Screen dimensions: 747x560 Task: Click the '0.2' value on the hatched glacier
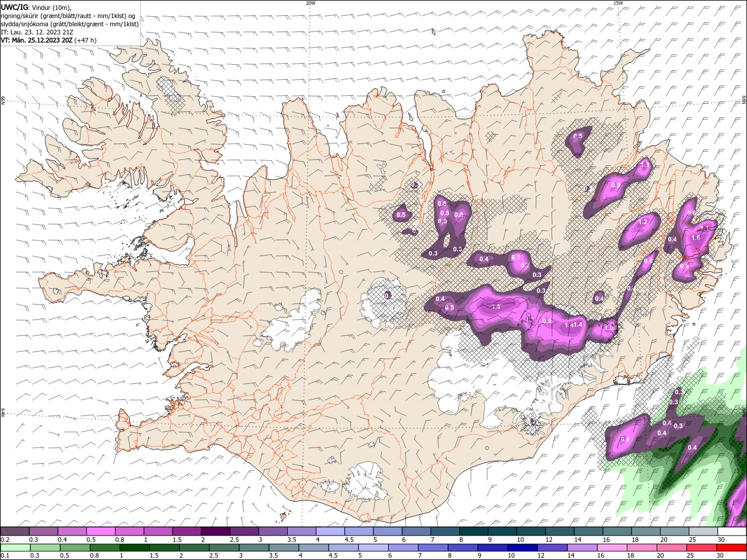pos(388,296)
